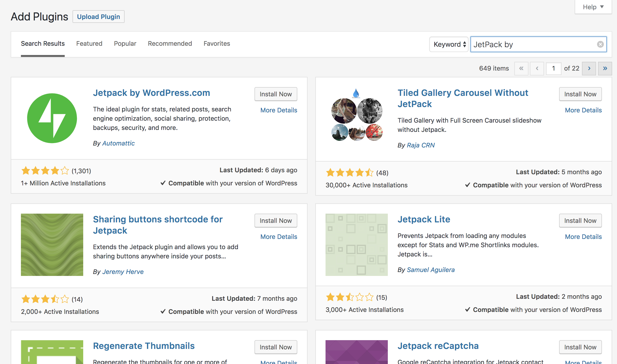
Task: Switch to the Search Results tab
Action: pyautogui.click(x=43, y=44)
